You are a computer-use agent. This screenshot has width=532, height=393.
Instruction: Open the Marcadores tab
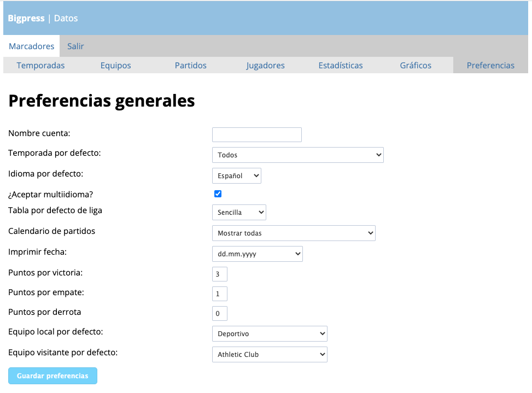pyautogui.click(x=32, y=46)
